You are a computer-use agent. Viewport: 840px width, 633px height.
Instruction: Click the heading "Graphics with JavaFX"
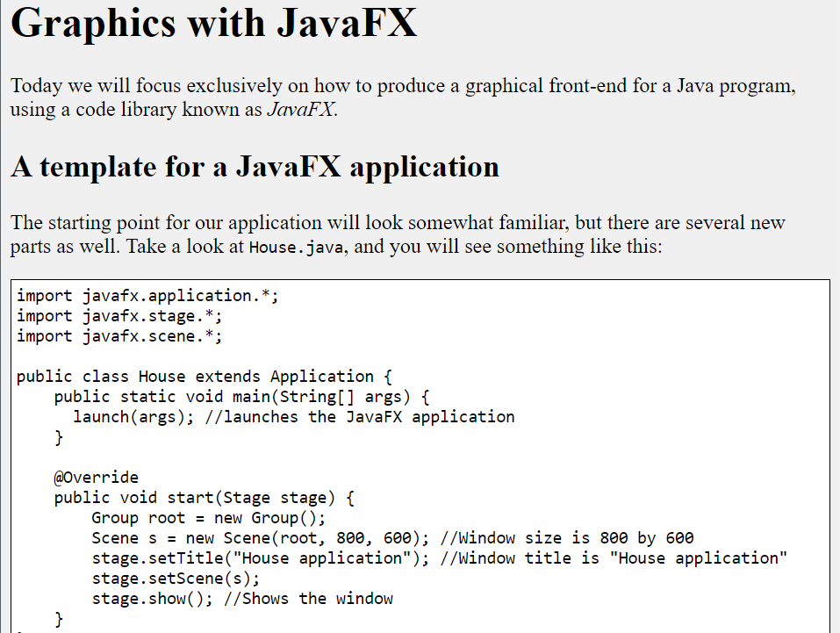214,24
